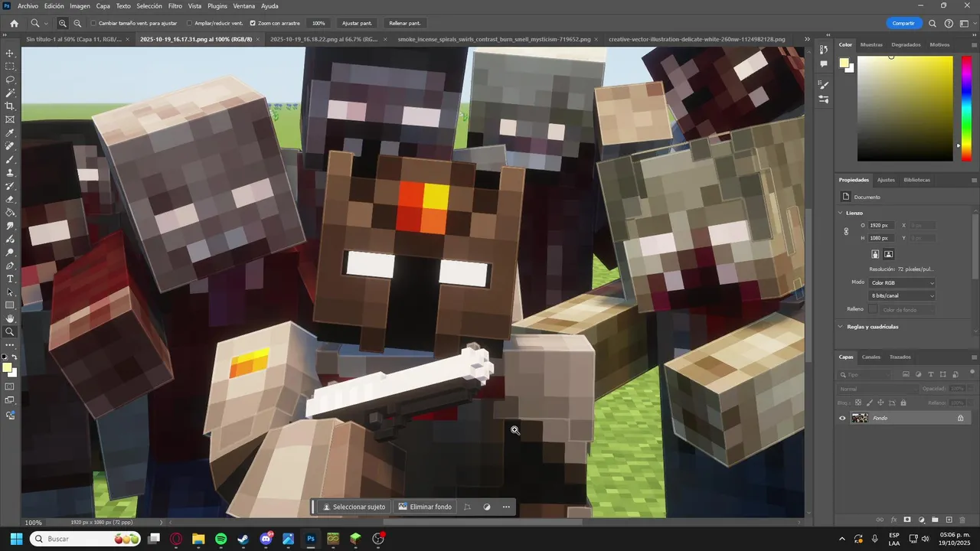Viewport: 980px width, 551px height.
Task: Switch to the Ajustes tab
Action: point(886,180)
